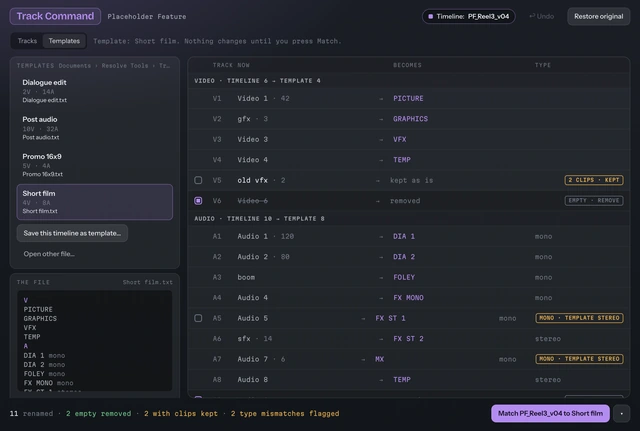Click the PICTURE line in file preview

point(38,309)
